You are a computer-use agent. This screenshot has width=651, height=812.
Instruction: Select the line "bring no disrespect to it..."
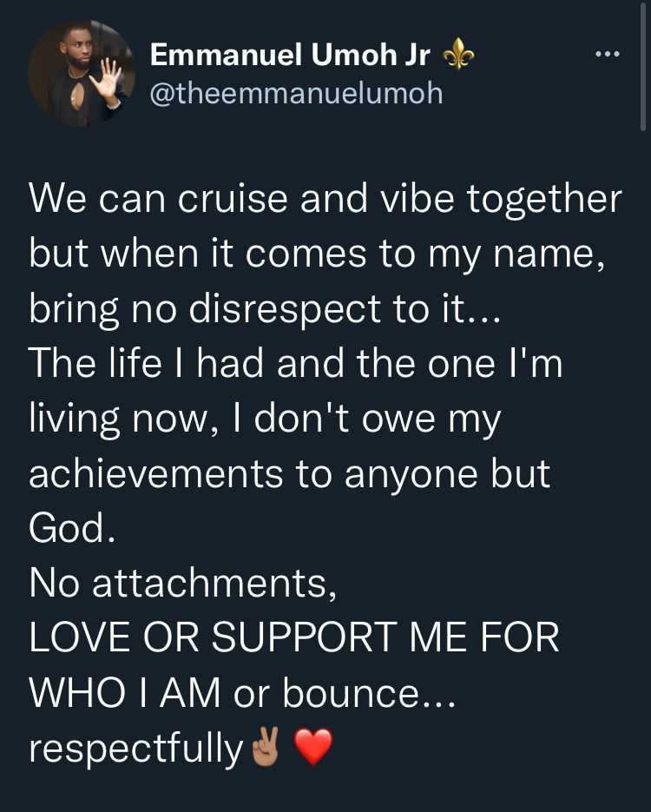coord(265,310)
